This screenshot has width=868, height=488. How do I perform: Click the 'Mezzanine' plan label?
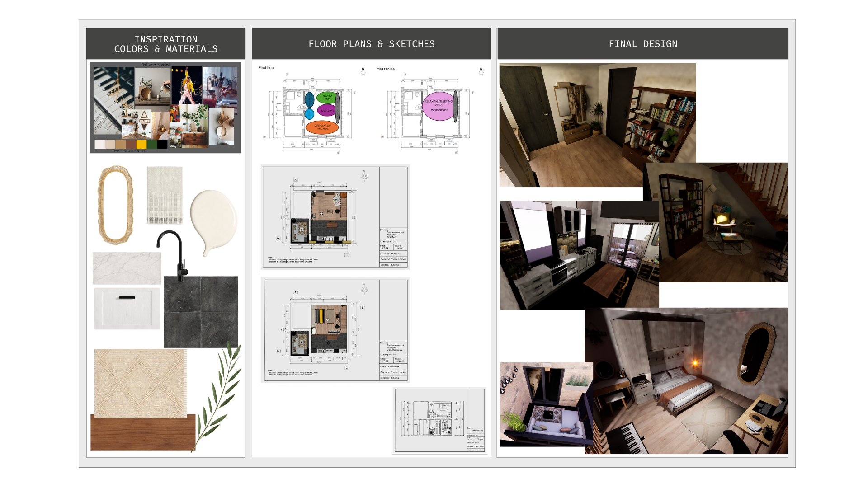click(x=386, y=69)
